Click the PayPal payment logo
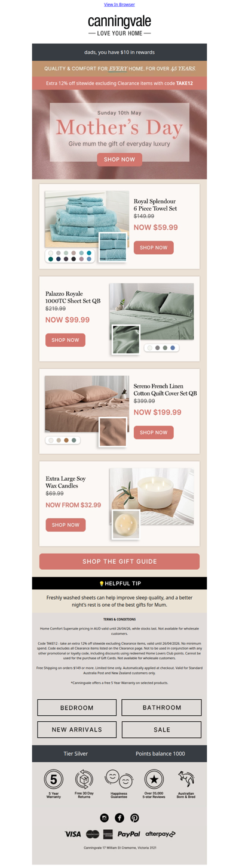 128,834
